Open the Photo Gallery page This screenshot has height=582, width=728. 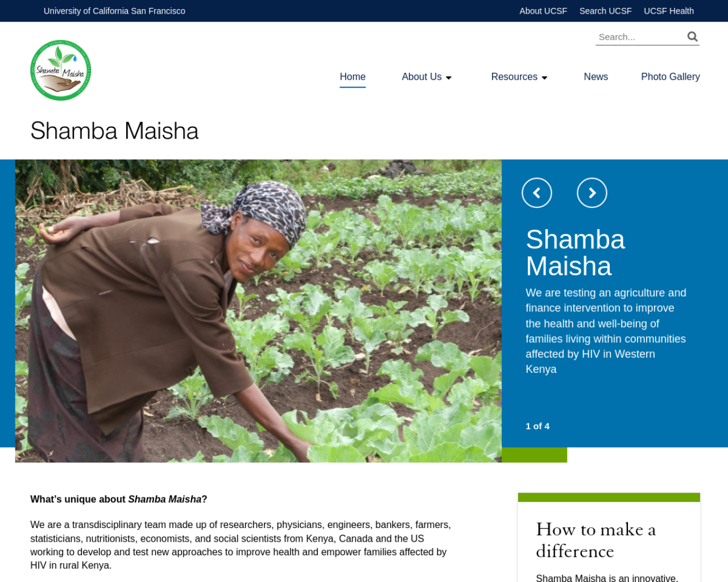click(x=670, y=77)
